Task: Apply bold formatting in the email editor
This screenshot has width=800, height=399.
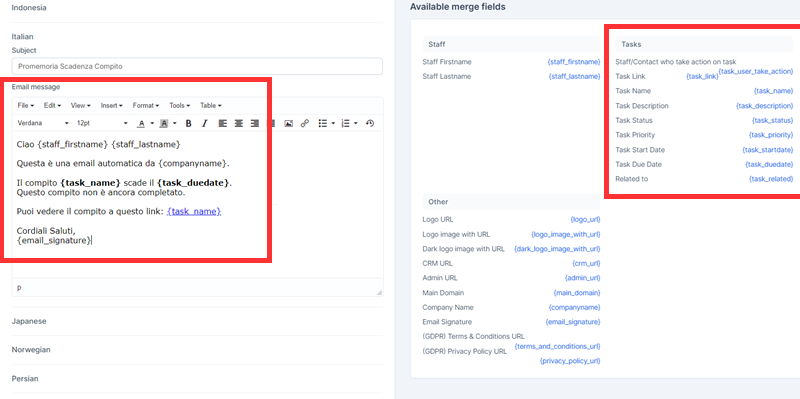Action: pos(188,123)
